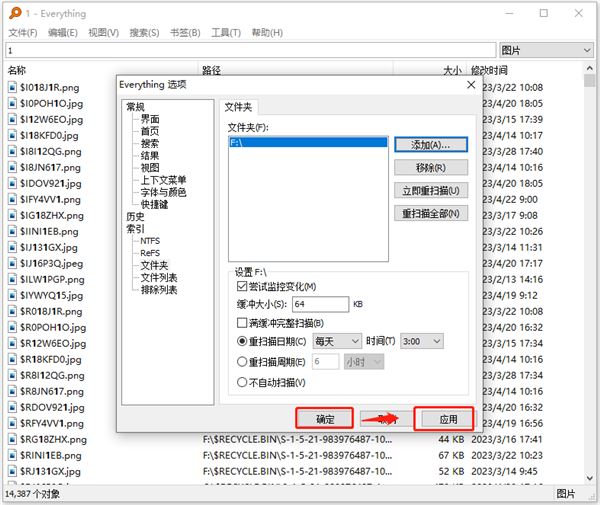Open the 每天 rescan day dropdown
The width and height of the screenshot is (600, 505).
point(337,341)
